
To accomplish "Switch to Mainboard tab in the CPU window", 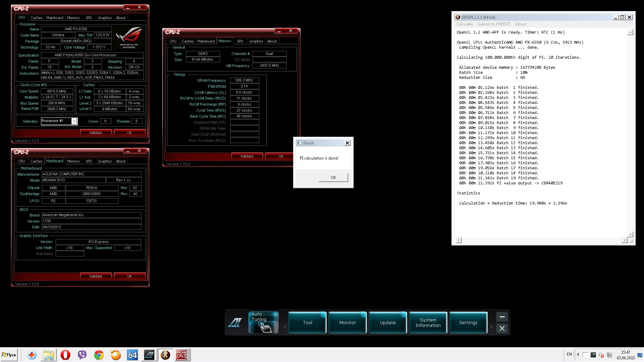I will (55, 18).
